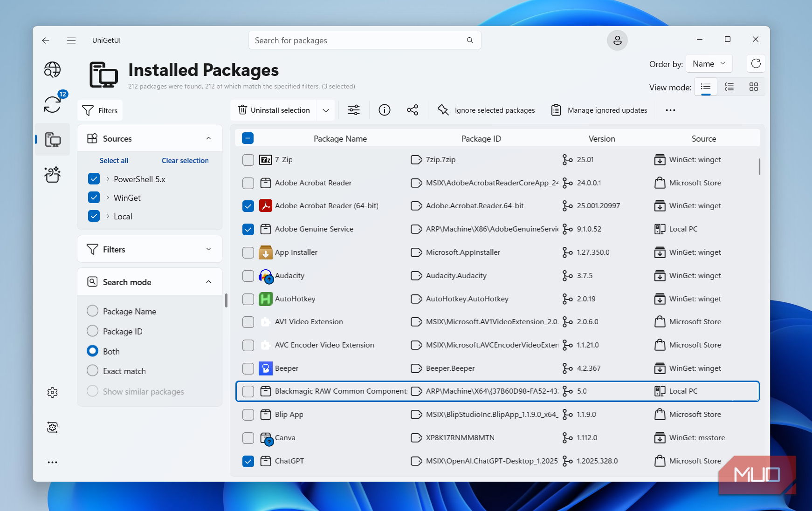Click the 7-Zip package icon
This screenshot has height=511, width=812.
coord(266,160)
